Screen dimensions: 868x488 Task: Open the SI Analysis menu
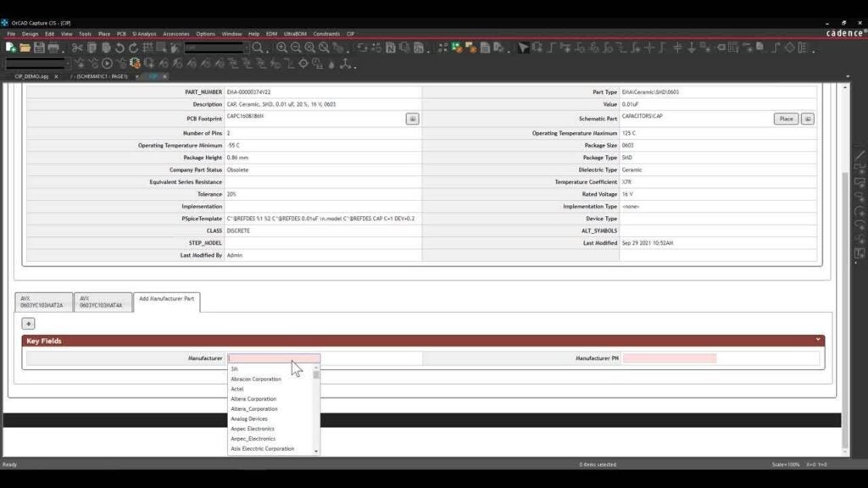[x=144, y=34]
